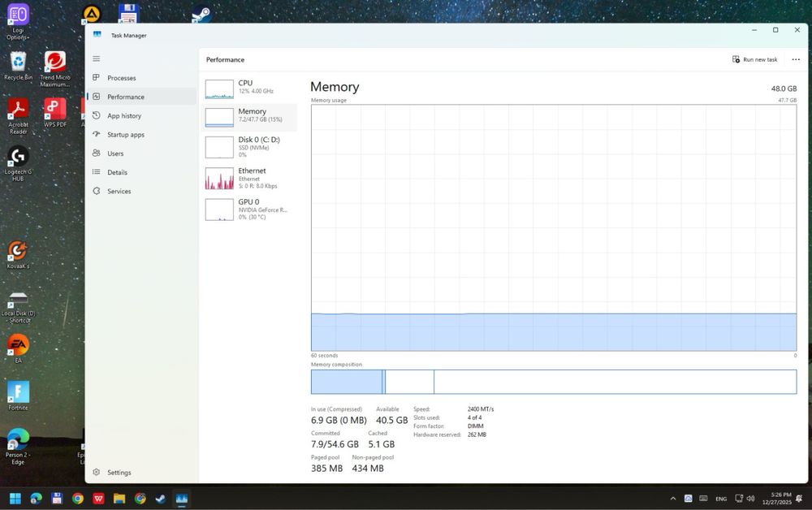Image resolution: width=812 pixels, height=510 pixels.
Task: Click the Task Manager title bar icon
Action: click(x=97, y=35)
